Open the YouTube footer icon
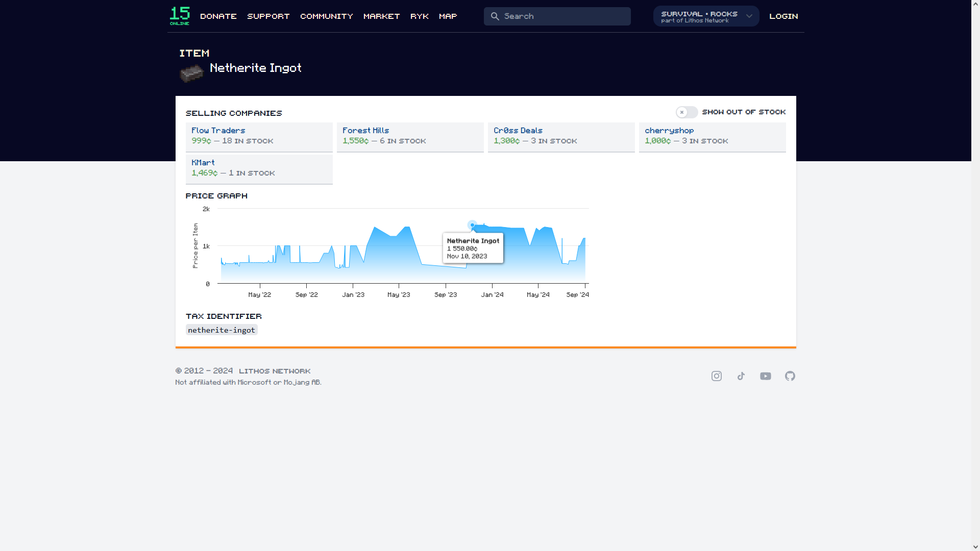The image size is (980, 551). (766, 376)
